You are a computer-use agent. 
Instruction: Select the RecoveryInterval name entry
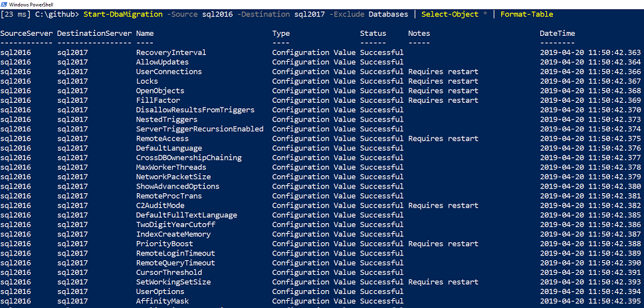171,52
